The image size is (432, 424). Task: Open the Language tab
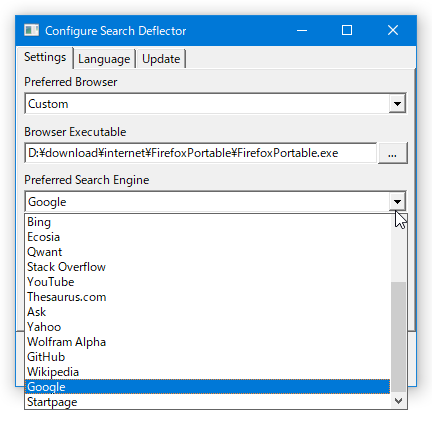[104, 59]
